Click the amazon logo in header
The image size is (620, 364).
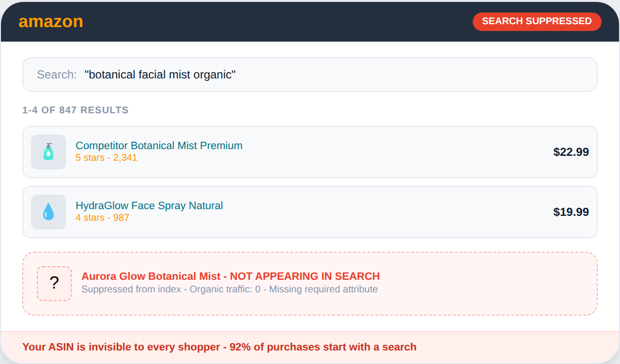pyautogui.click(x=51, y=22)
